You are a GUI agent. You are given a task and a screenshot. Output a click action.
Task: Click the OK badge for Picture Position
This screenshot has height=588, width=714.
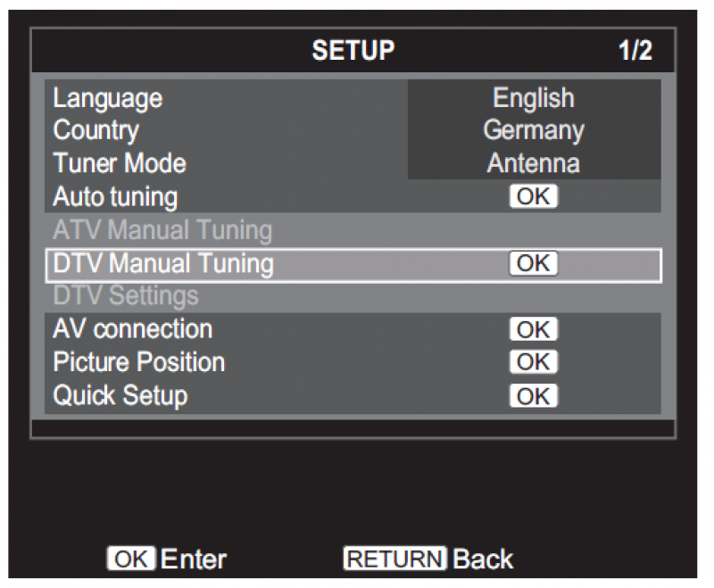[534, 361]
